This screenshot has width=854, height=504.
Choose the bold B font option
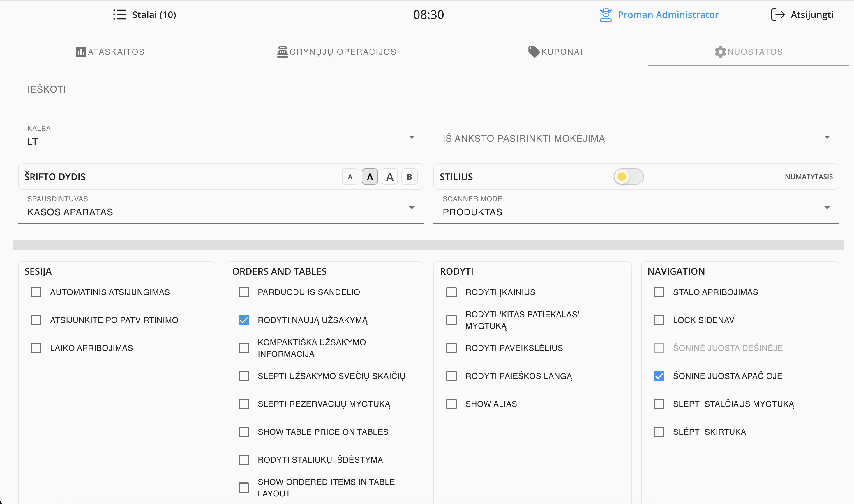pyautogui.click(x=409, y=177)
